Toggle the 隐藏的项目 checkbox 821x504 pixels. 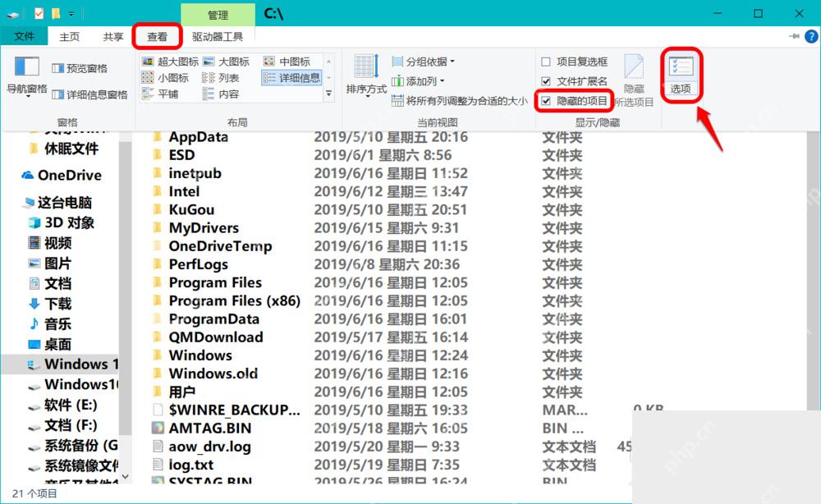(546, 100)
